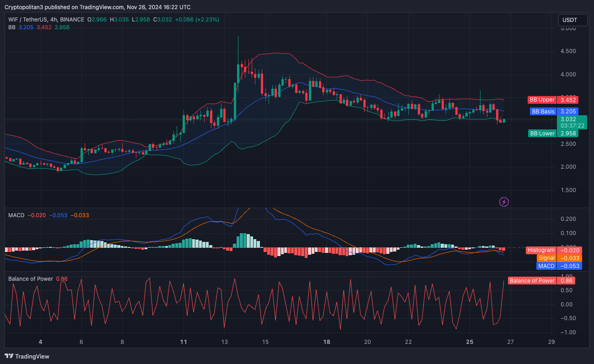Click the Signal scale label
The width and height of the screenshot is (594, 364).
point(546,258)
